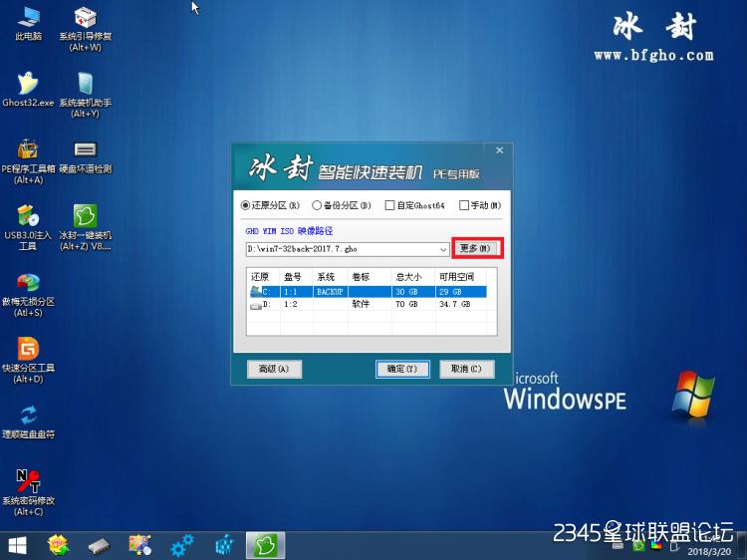Click the 卷标 column header
The image size is (747, 560).
pyautogui.click(x=362, y=277)
